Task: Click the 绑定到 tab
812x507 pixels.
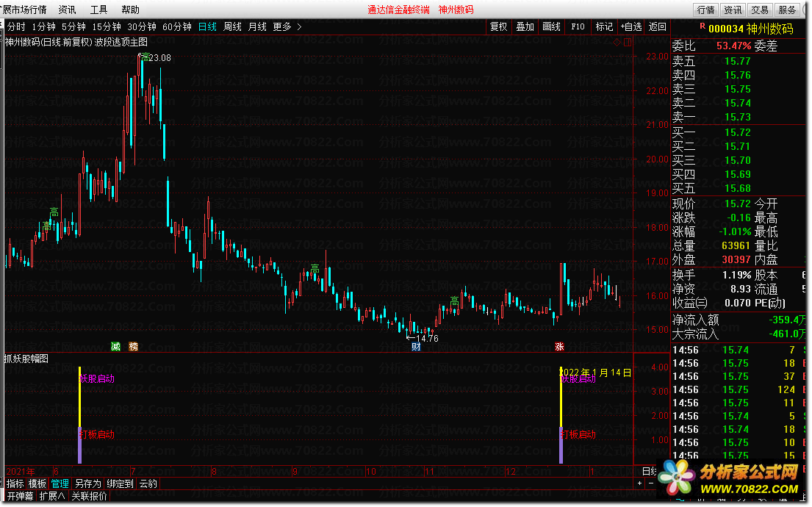Action: (120, 483)
